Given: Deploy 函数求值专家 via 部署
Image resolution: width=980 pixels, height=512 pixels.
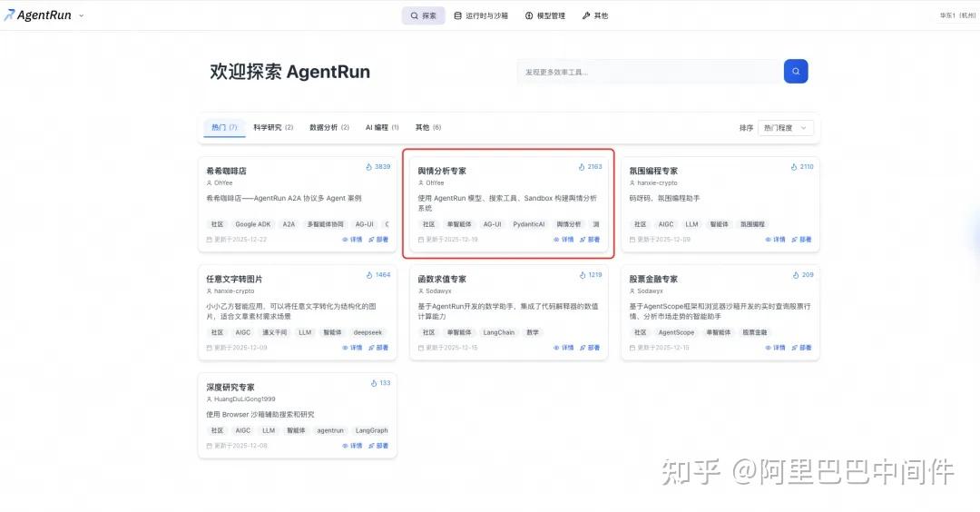Looking at the screenshot, I should 590,348.
